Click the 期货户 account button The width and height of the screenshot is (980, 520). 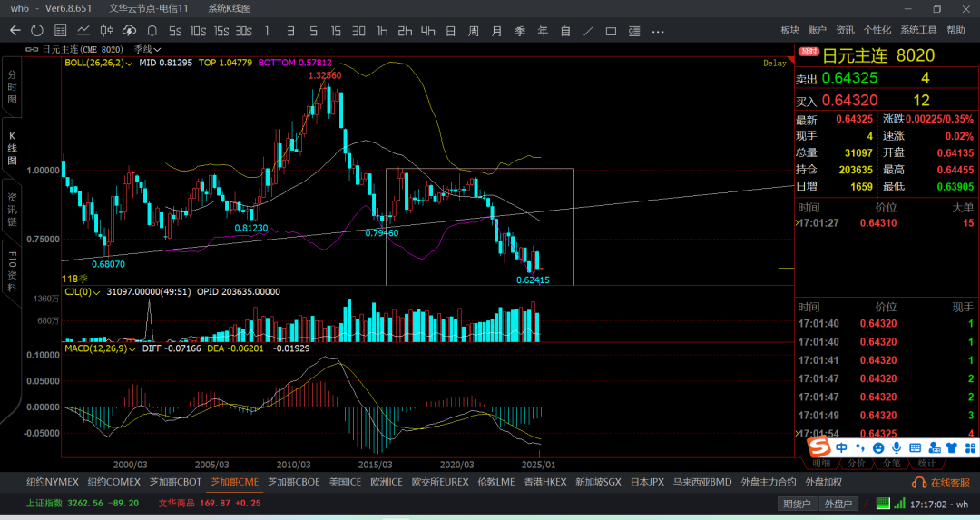tap(797, 504)
